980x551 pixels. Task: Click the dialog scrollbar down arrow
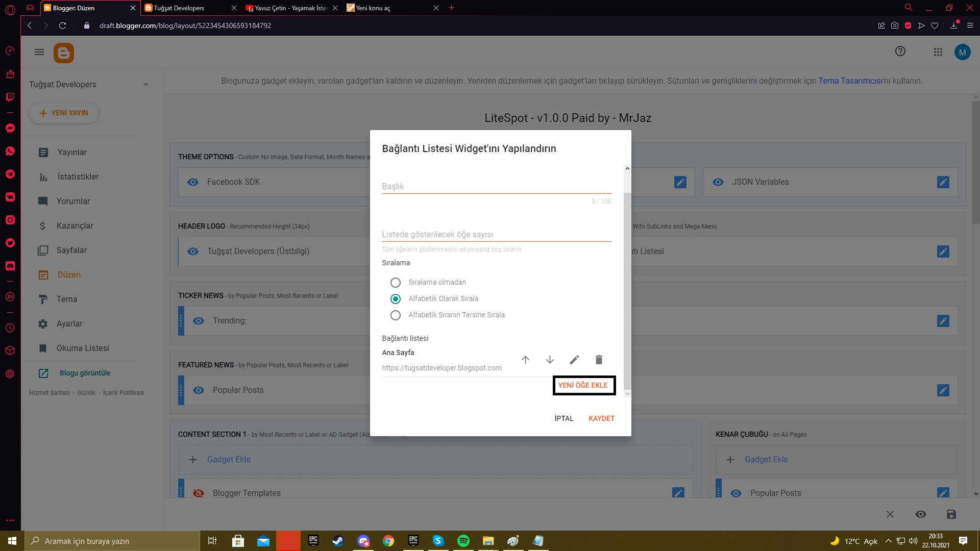tap(627, 393)
